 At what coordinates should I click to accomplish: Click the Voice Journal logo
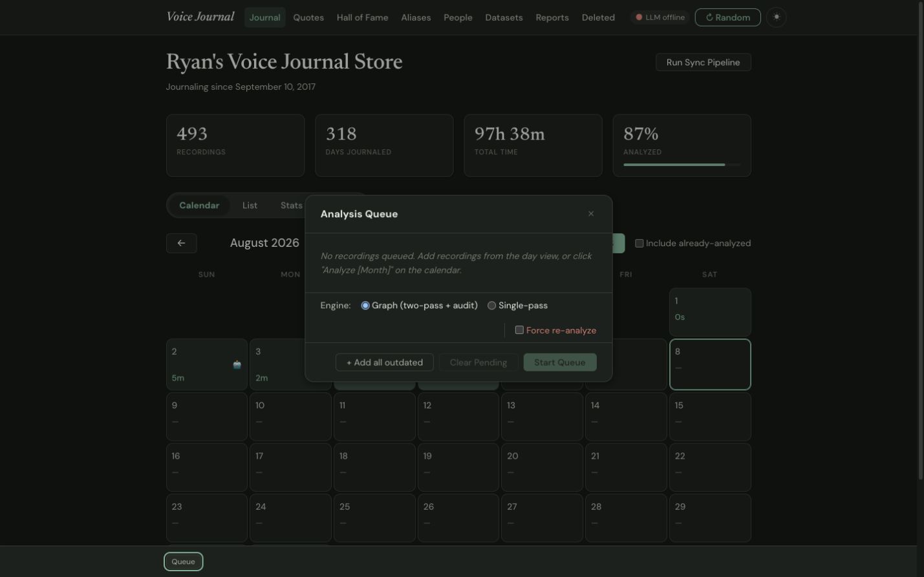click(x=200, y=17)
